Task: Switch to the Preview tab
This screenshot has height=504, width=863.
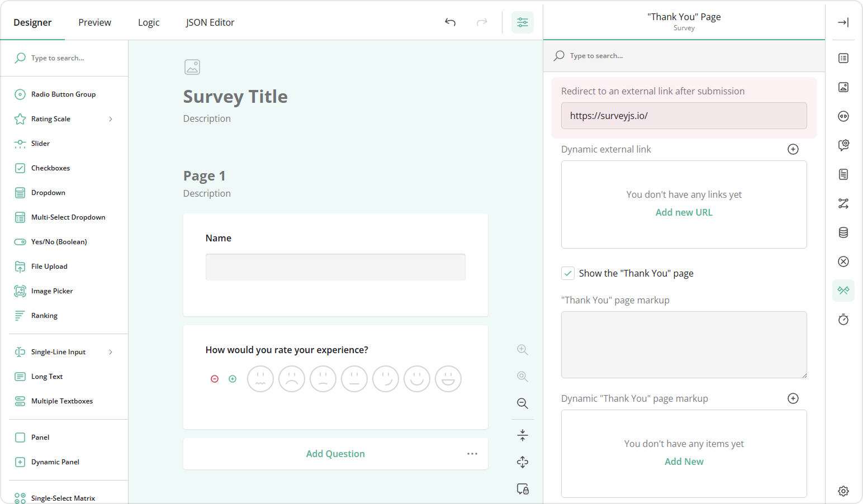Action: click(x=94, y=22)
